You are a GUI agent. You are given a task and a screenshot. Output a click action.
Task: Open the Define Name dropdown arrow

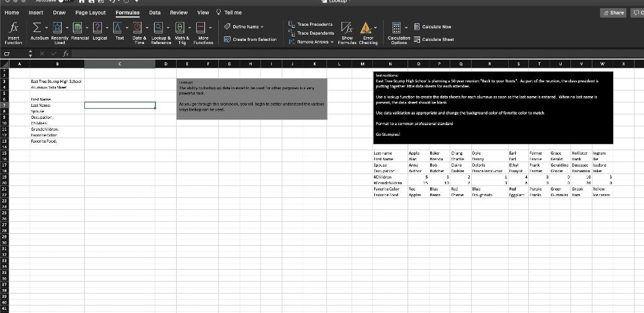point(262,27)
